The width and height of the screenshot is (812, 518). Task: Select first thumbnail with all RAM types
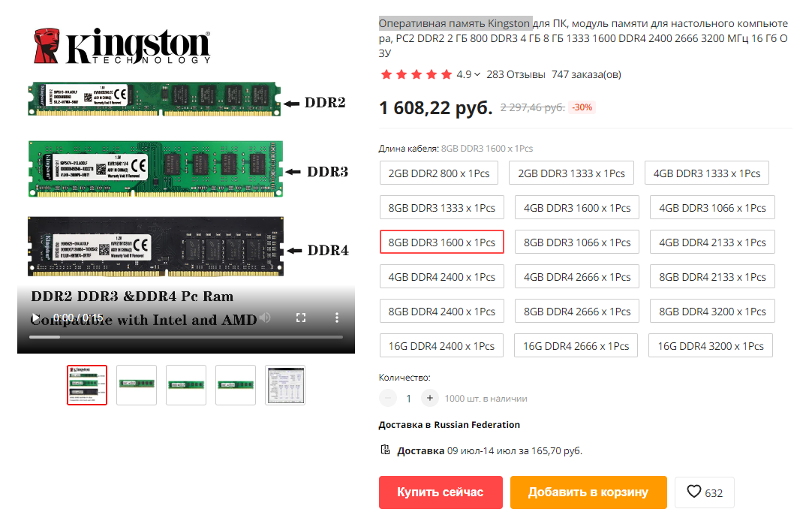pyautogui.click(x=87, y=385)
